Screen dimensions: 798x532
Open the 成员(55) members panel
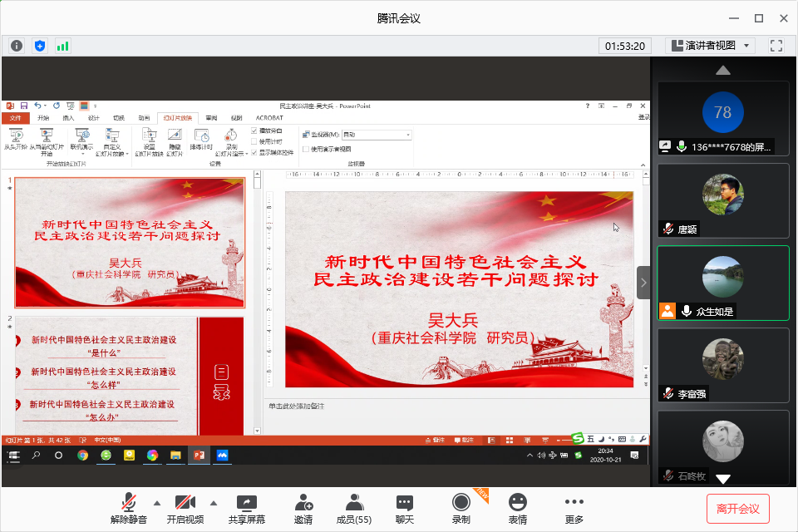click(353, 508)
